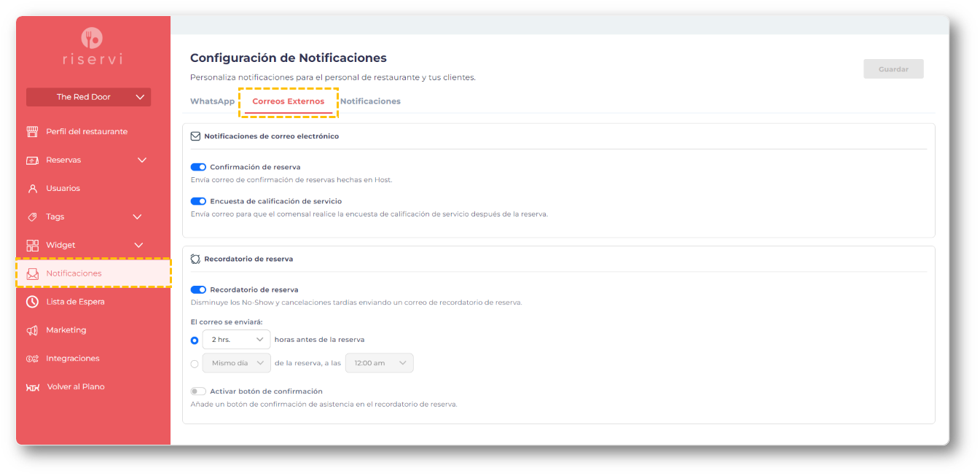This screenshot has height=476, width=980.
Task: Select the hours-before-reservation radio button
Action: 195,340
